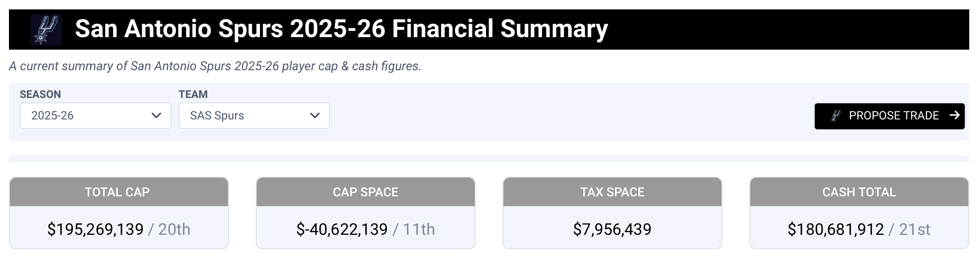Screen dimensions: 980x280
Task: Click the Spurs logo in the header
Action: [46, 30]
